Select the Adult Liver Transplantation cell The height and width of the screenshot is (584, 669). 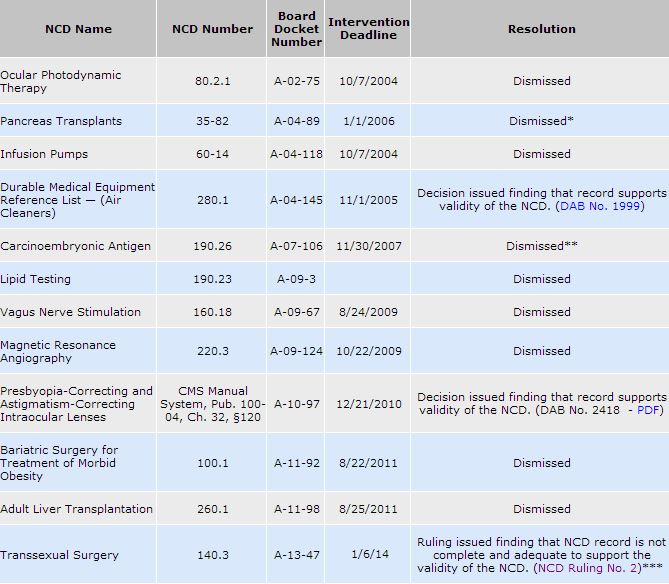[x=78, y=509]
